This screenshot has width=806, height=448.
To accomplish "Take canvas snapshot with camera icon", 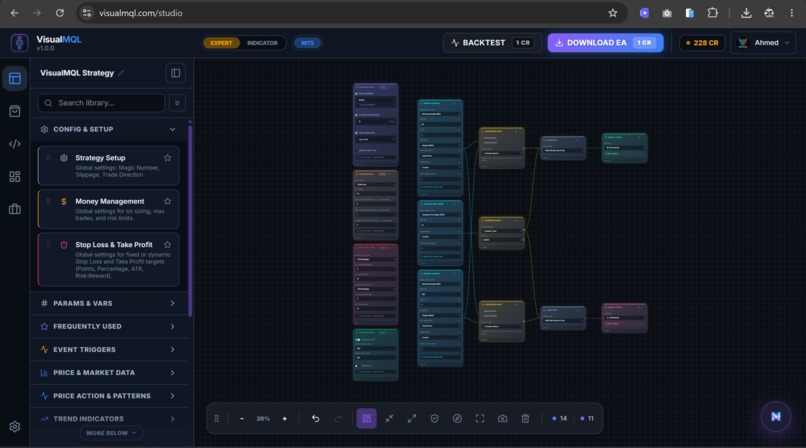I will (x=502, y=419).
